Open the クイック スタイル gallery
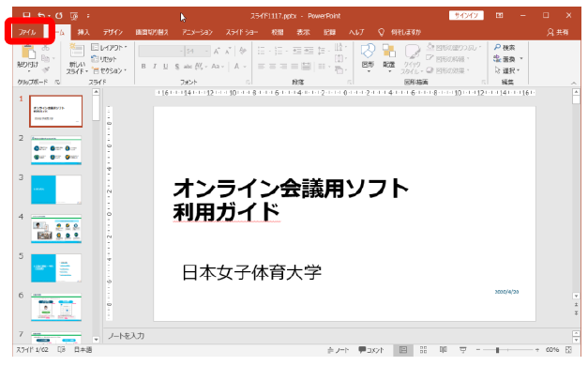Image resolution: width=588 pixels, height=366 pixels. pos(412,59)
